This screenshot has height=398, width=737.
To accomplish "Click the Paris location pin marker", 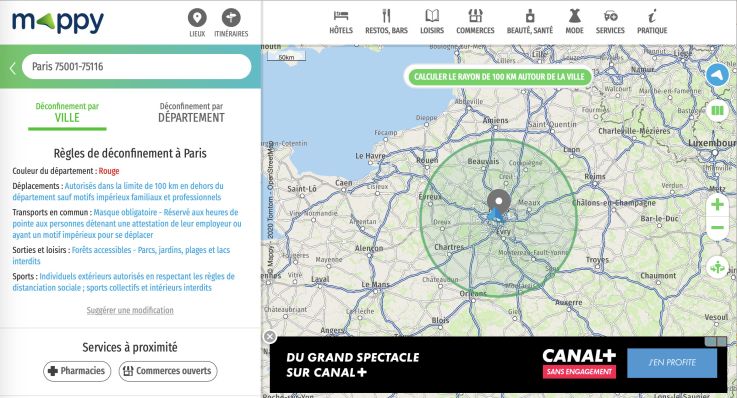I will click(499, 203).
